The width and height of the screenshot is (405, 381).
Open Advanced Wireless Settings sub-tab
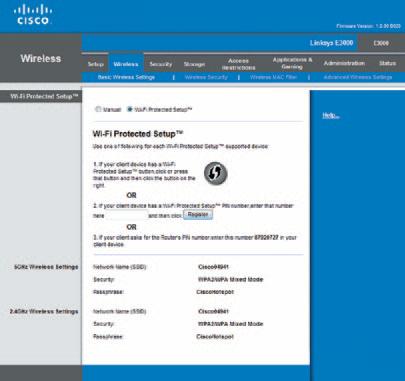[358, 77]
